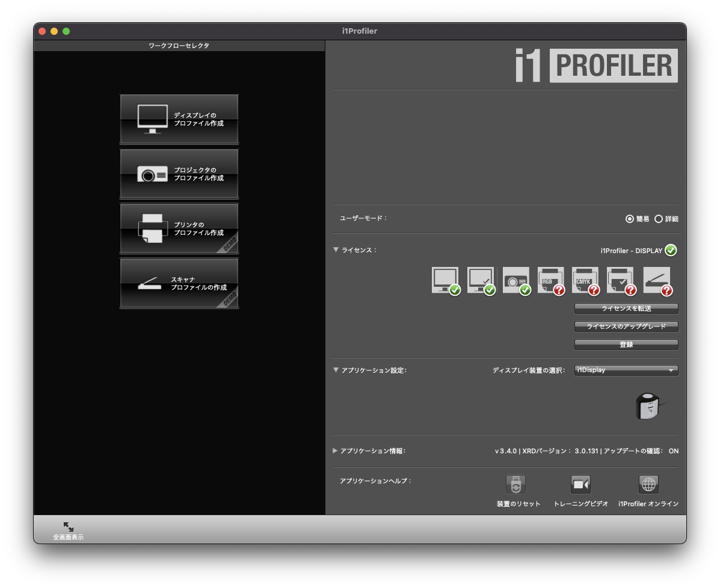Close the i1Profiler window
The width and height of the screenshot is (720, 588).
(x=42, y=31)
